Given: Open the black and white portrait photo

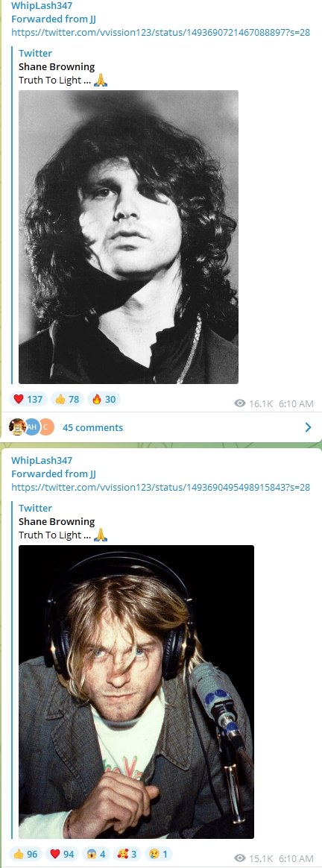Looking at the screenshot, I should (x=128, y=237).
